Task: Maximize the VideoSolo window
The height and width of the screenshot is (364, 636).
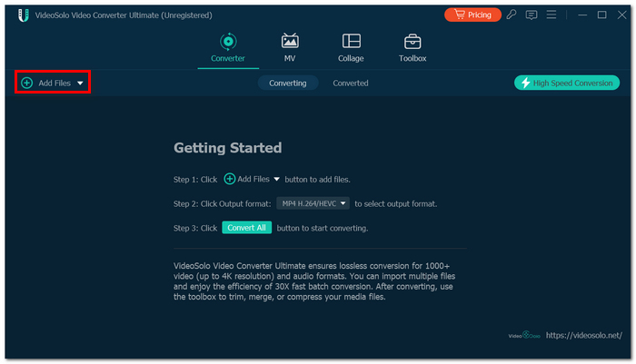Action: pyautogui.click(x=601, y=15)
